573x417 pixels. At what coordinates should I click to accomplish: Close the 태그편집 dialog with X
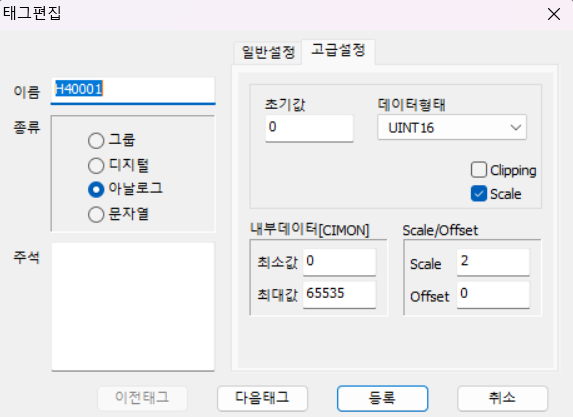pyautogui.click(x=554, y=15)
